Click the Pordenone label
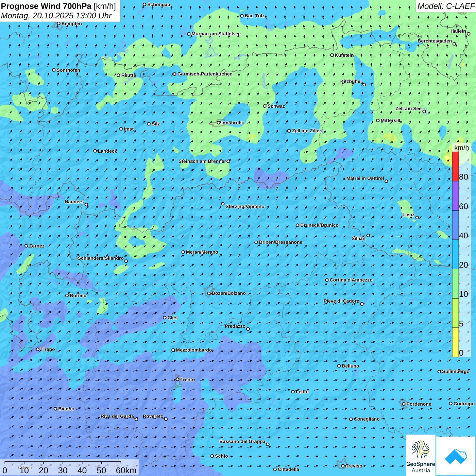 point(419,404)
